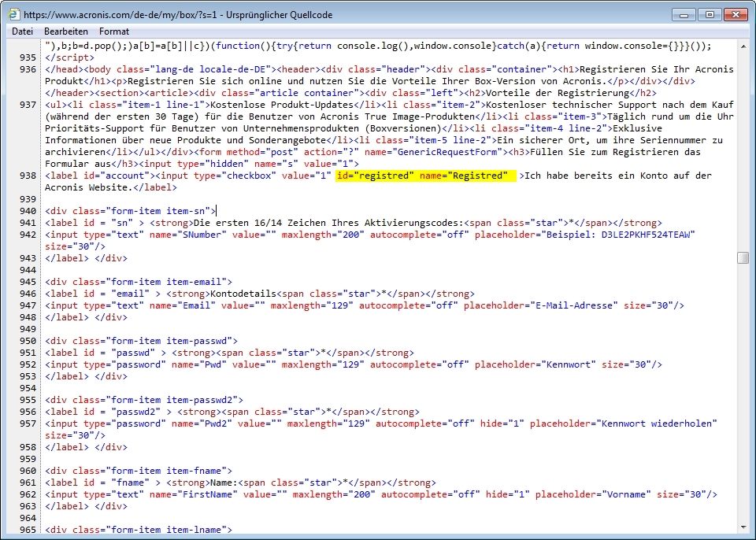Open the Format menu
Image resolution: width=756 pixels, height=540 pixels.
(x=114, y=31)
